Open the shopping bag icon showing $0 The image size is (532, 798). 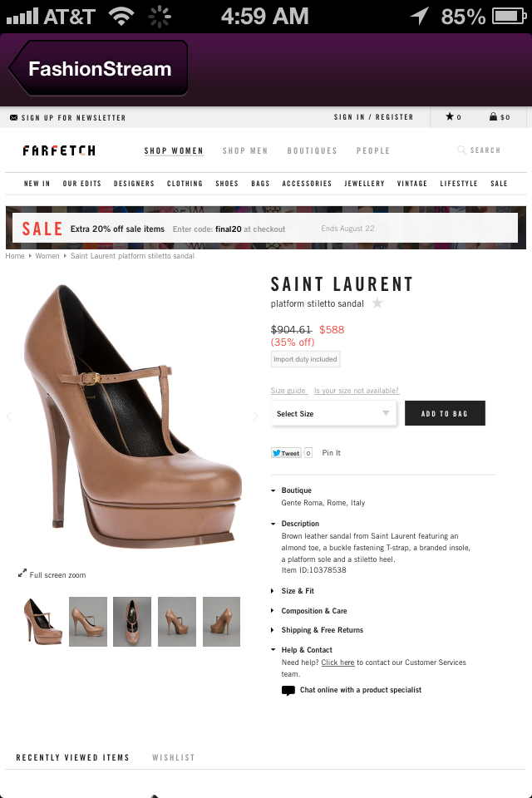[493, 116]
